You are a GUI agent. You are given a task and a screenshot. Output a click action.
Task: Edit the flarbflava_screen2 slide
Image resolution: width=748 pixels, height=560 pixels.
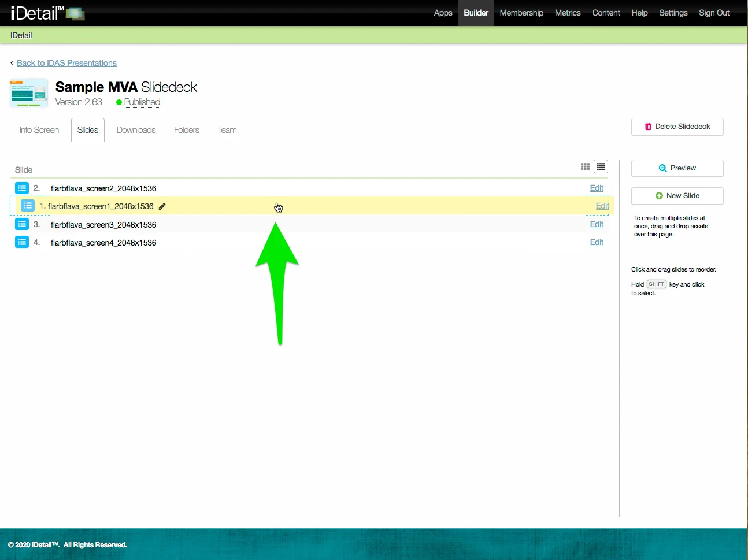pos(597,188)
